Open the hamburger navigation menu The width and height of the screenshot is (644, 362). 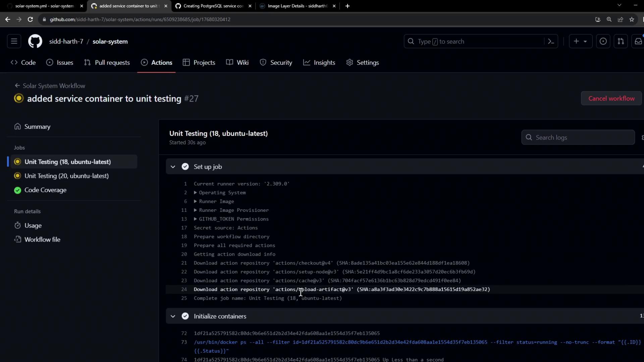14,42
